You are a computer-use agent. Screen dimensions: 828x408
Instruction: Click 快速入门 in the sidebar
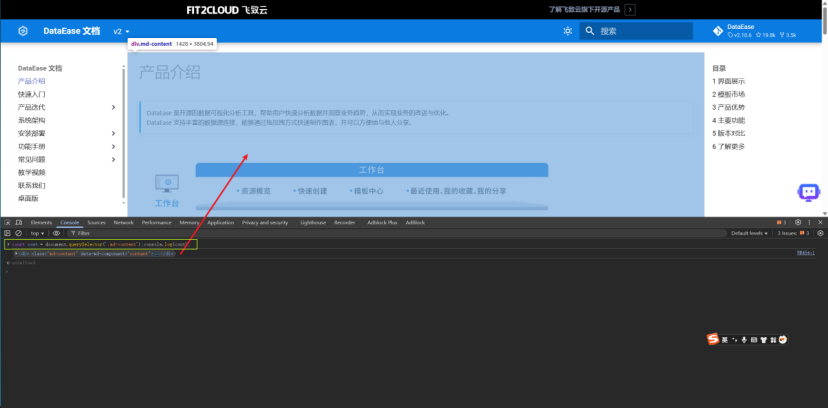click(32, 94)
